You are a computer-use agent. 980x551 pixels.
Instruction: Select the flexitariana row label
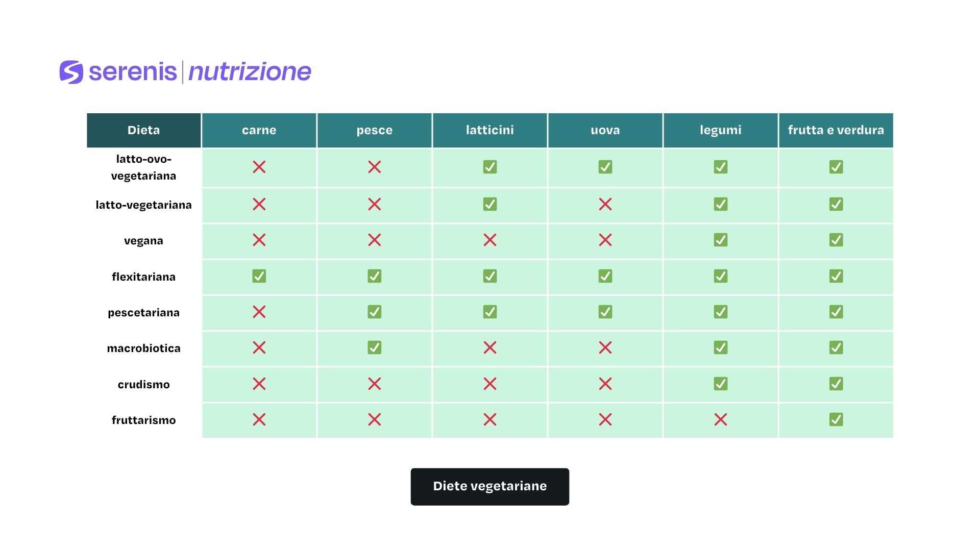click(144, 277)
